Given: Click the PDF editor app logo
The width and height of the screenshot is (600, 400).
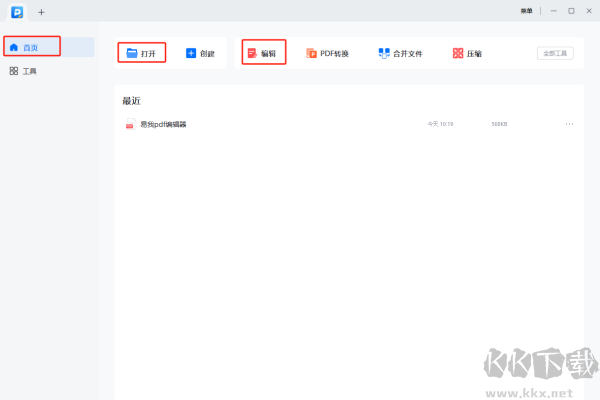Looking at the screenshot, I should (x=17, y=12).
